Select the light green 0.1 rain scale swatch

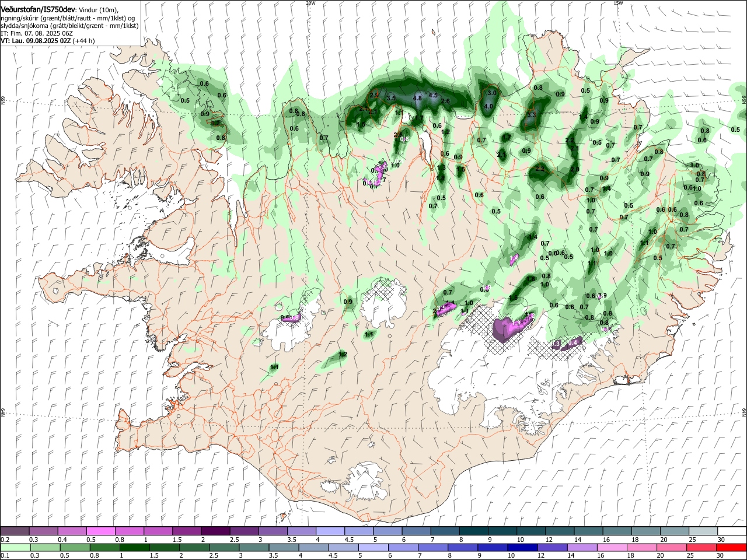tap(15, 547)
